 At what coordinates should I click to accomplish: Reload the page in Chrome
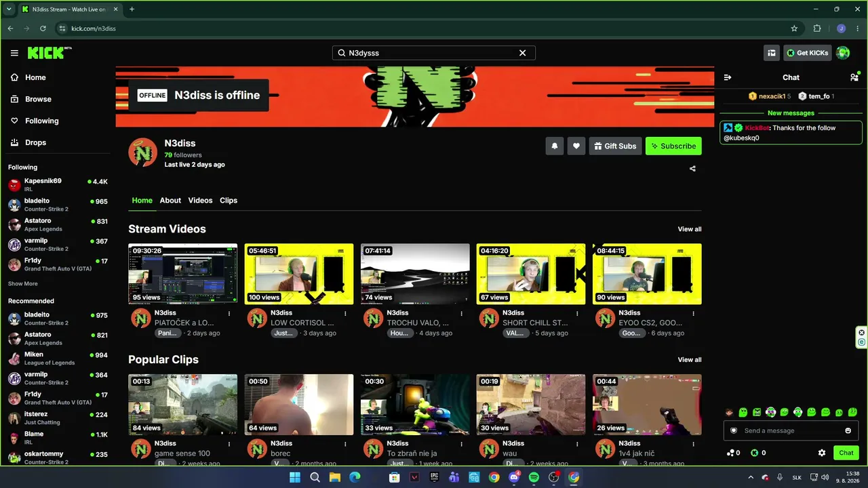click(x=43, y=28)
